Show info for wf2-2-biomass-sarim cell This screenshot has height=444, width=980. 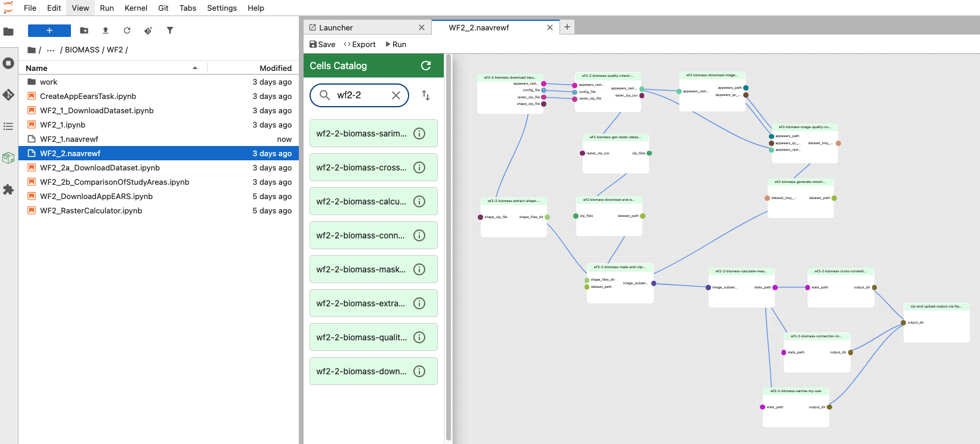419,133
